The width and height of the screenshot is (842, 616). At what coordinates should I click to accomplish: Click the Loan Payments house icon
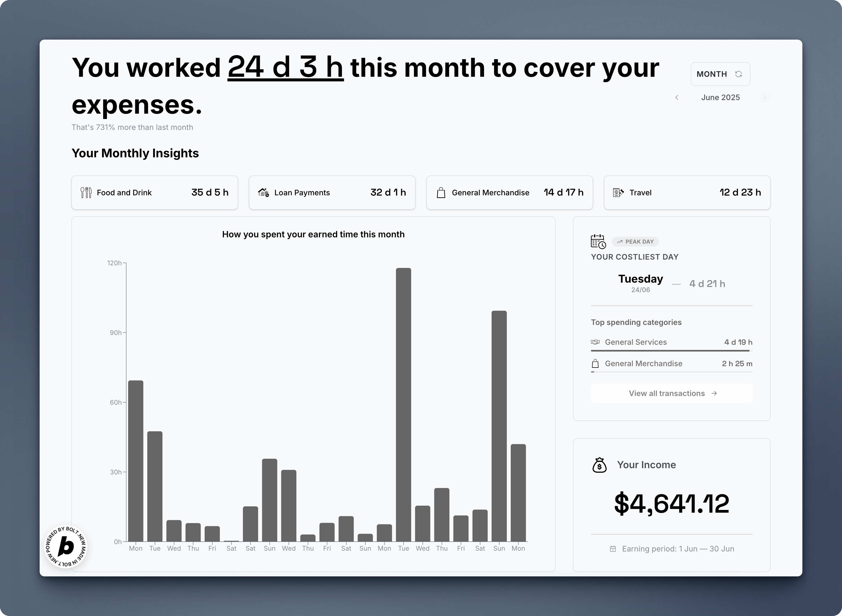(x=263, y=192)
